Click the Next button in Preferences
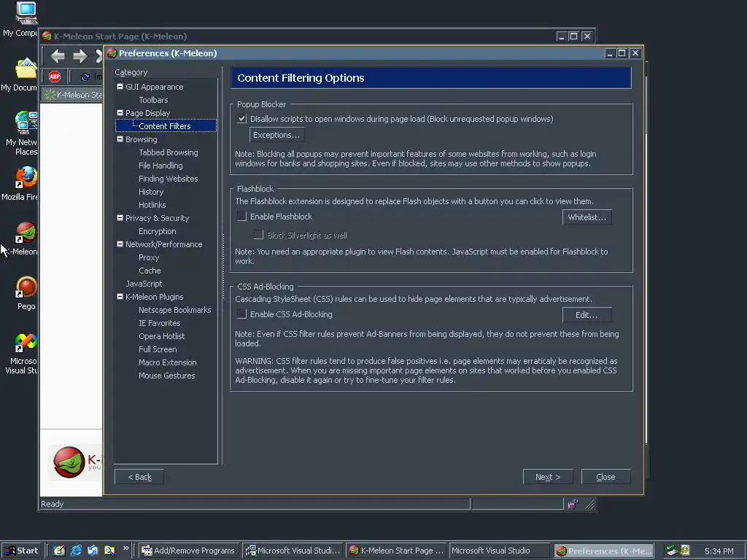The height and width of the screenshot is (560, 747). click(x=548, y=477)
